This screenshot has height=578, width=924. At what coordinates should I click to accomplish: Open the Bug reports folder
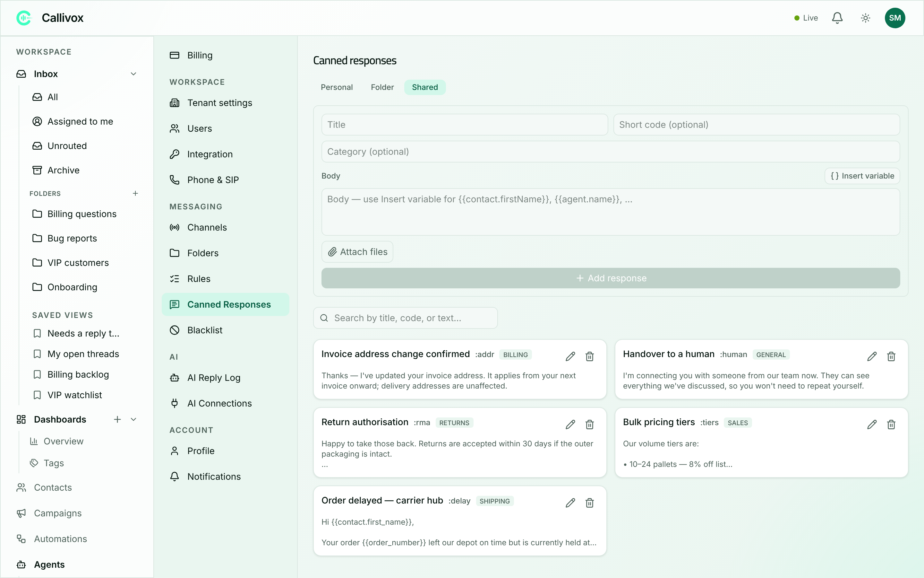coord(85,238)
